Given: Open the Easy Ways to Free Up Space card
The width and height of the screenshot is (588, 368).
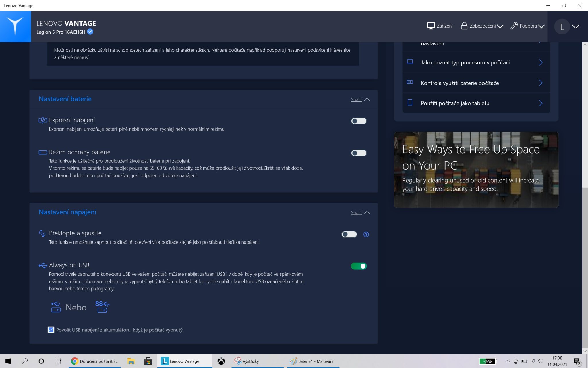Looking at the screenshot, I should pyautogui.click(x=476, y=170).
